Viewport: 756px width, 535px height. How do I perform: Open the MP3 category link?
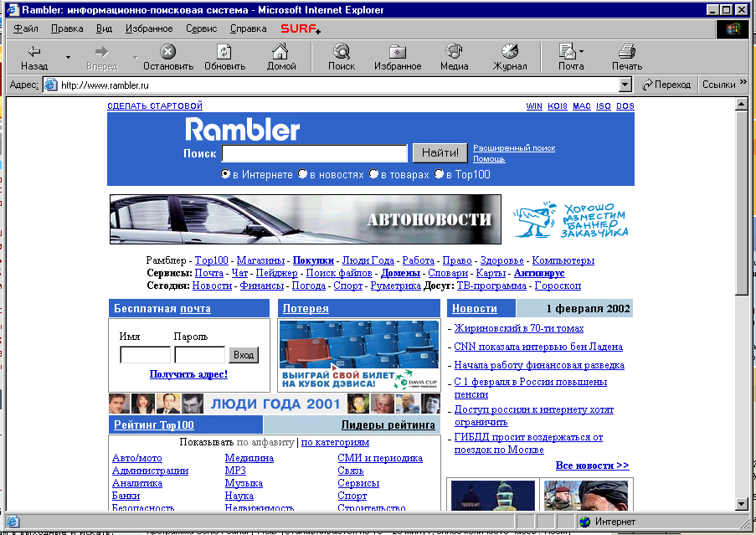pyautogui.click(x=235, y=471)
